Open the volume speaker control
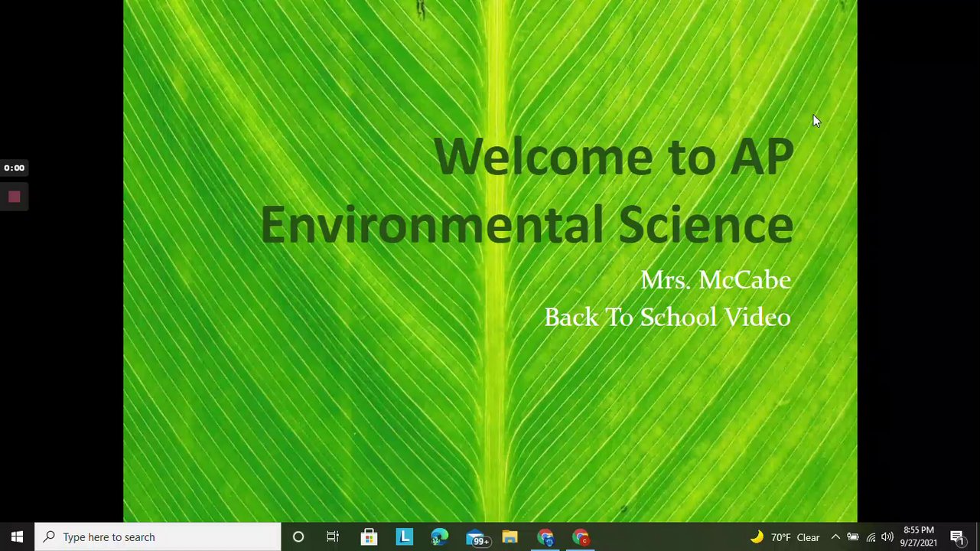 coord(887,537)
